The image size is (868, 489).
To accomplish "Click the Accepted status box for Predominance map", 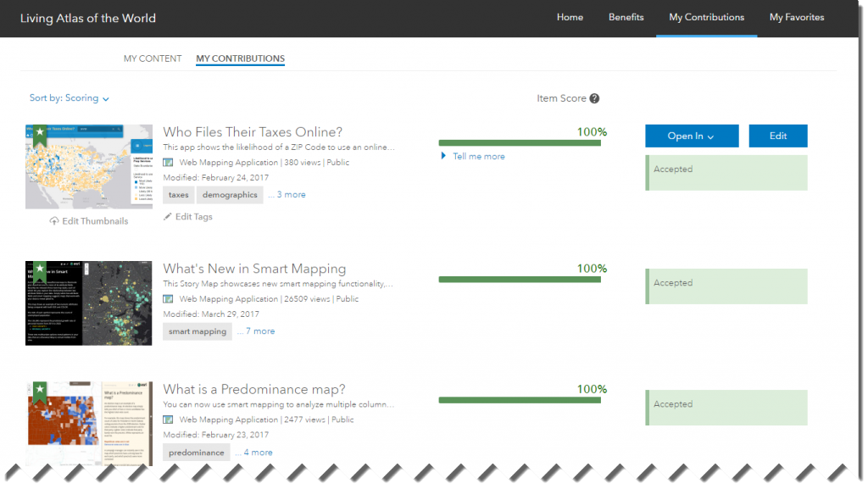I will (726, 408).
